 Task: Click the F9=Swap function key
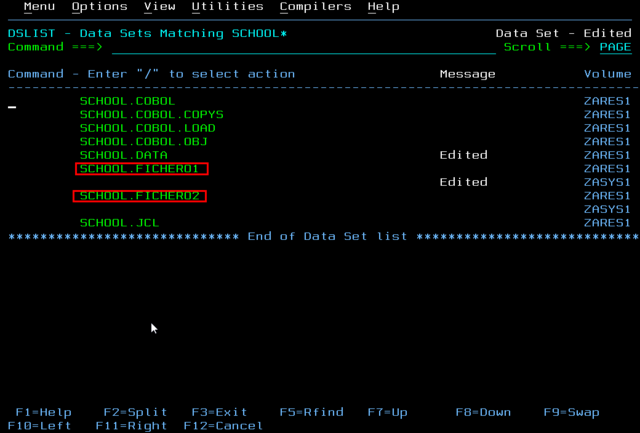tap(571, 412)
